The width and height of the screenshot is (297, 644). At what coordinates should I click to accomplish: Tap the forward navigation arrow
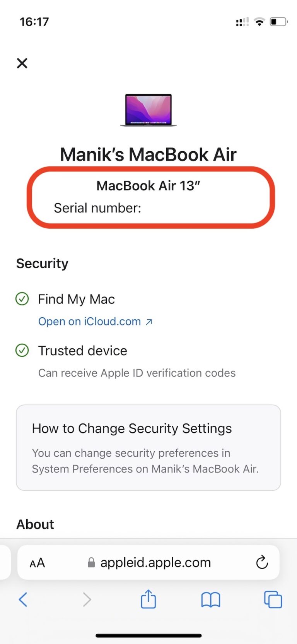pos(87,599)
